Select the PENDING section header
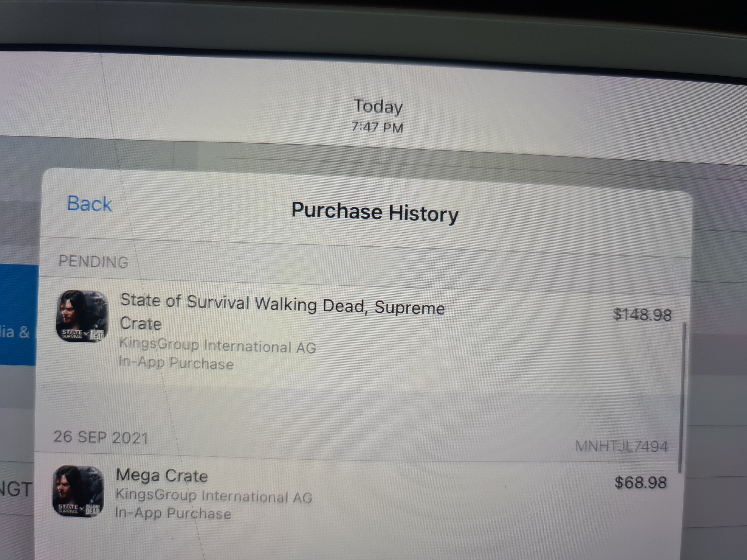 click(94, 262)
